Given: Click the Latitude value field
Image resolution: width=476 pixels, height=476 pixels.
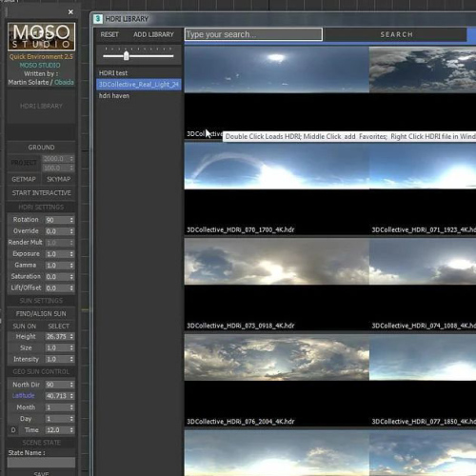Looking at the screenshot, I should click(56, 396).
